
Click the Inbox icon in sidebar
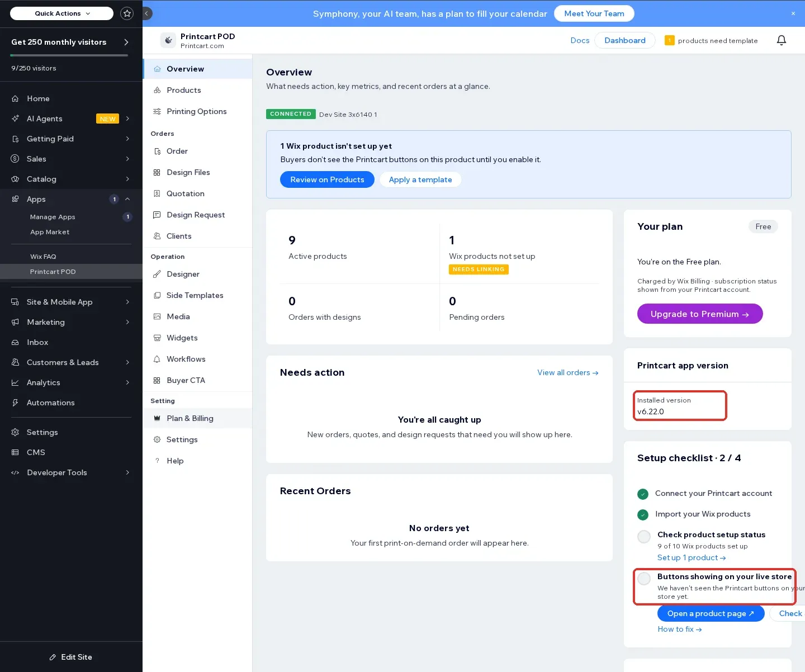pos(15,342)
